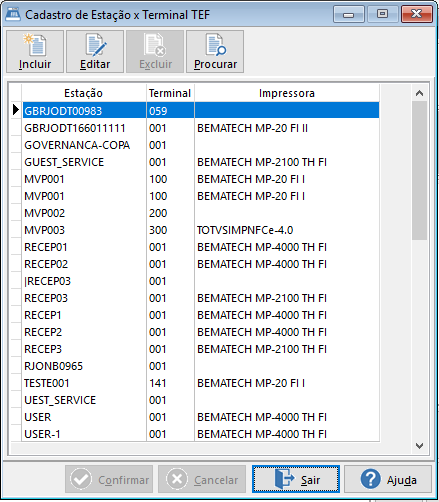Select station USER
Screen dimensions: 439x502
84,417
